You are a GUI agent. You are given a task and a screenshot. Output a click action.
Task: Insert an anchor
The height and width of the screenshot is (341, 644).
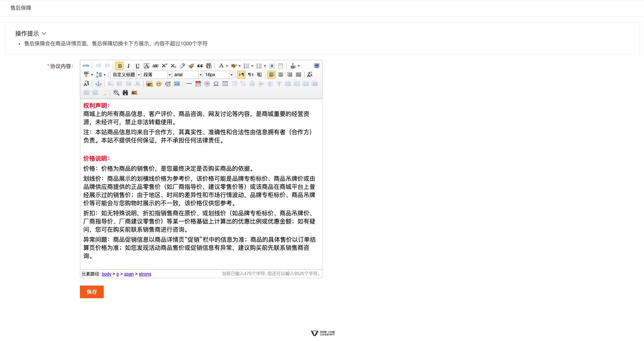click(x=99, y=84)
